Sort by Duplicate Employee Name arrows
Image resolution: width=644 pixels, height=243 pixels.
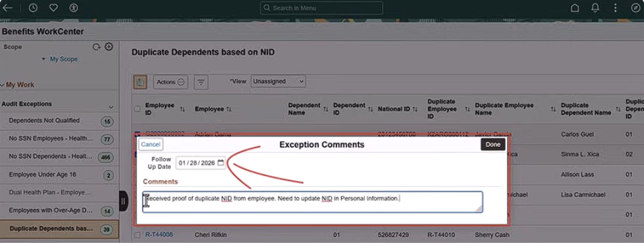pyautogui.click(x=553, y=109)
